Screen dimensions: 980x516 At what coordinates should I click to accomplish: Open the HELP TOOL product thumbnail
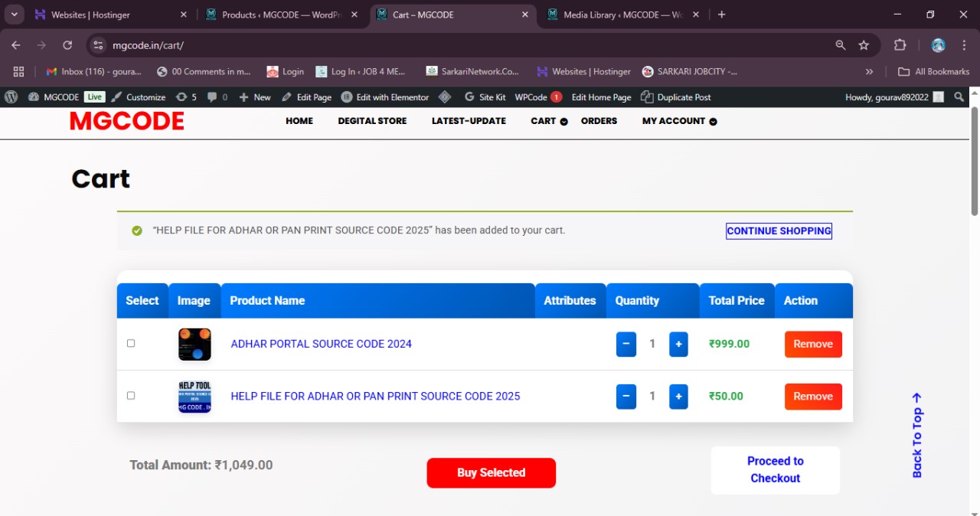(194, 397)
